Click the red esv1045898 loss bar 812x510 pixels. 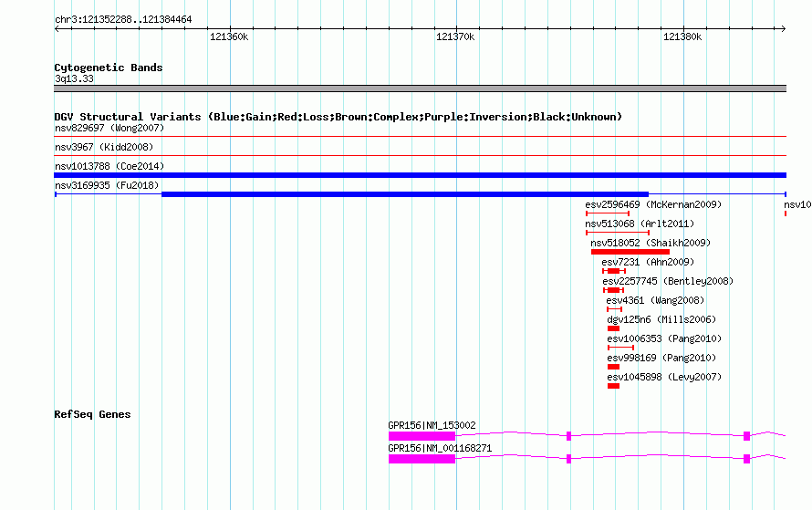[614, 386]
